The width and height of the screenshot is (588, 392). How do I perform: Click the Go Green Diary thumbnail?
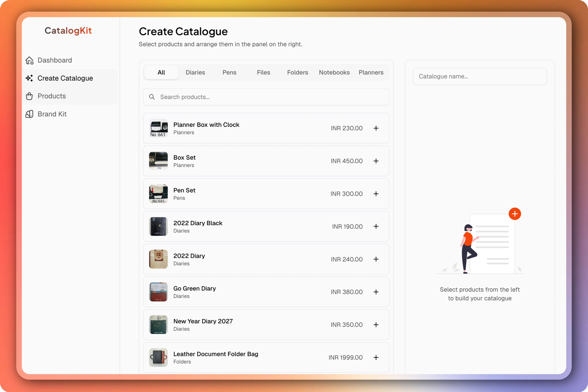158,292
